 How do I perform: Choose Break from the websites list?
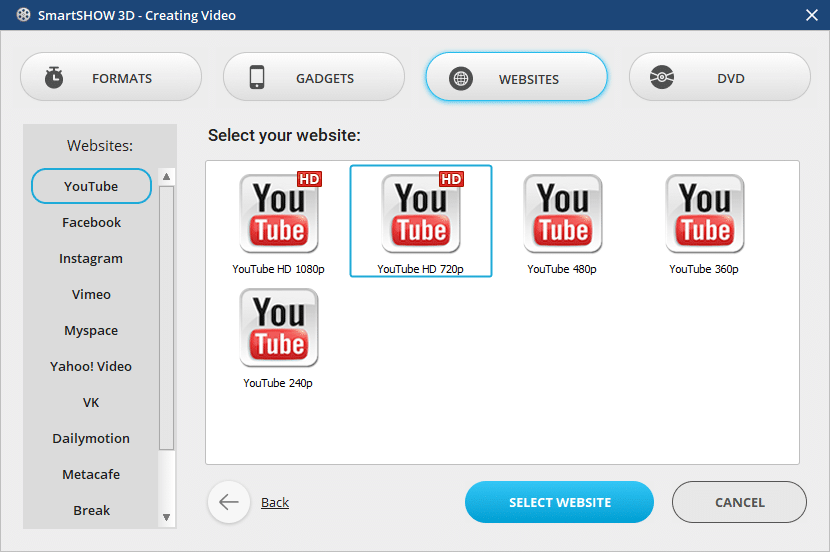click(x=91, y=510)
